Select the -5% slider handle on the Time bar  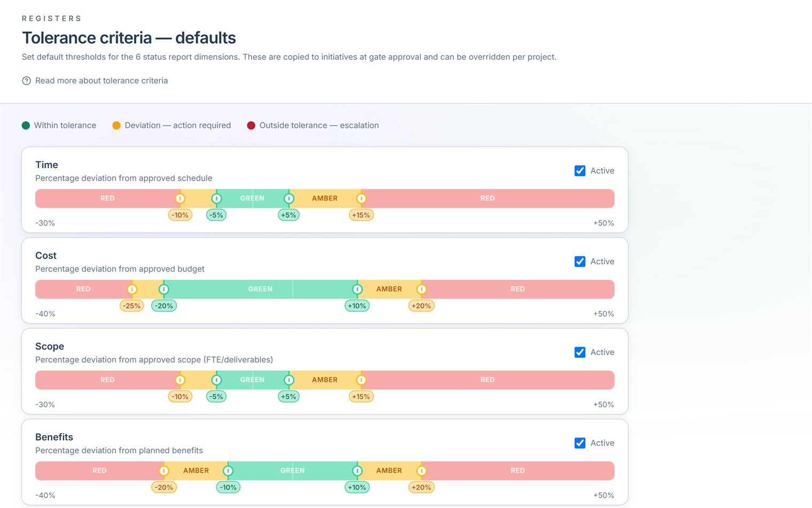(x=216, y=198)
